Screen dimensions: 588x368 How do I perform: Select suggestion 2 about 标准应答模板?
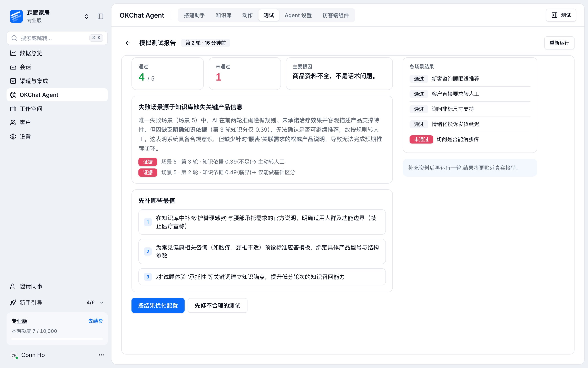[262, 251]
